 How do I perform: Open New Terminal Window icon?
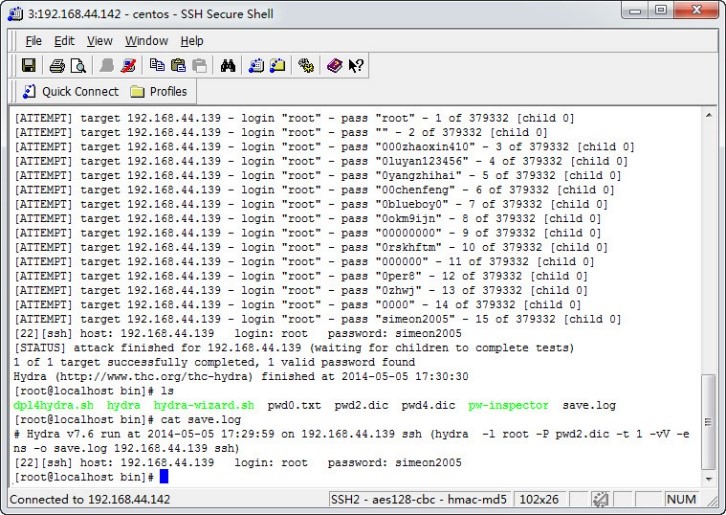click(256, 65)
